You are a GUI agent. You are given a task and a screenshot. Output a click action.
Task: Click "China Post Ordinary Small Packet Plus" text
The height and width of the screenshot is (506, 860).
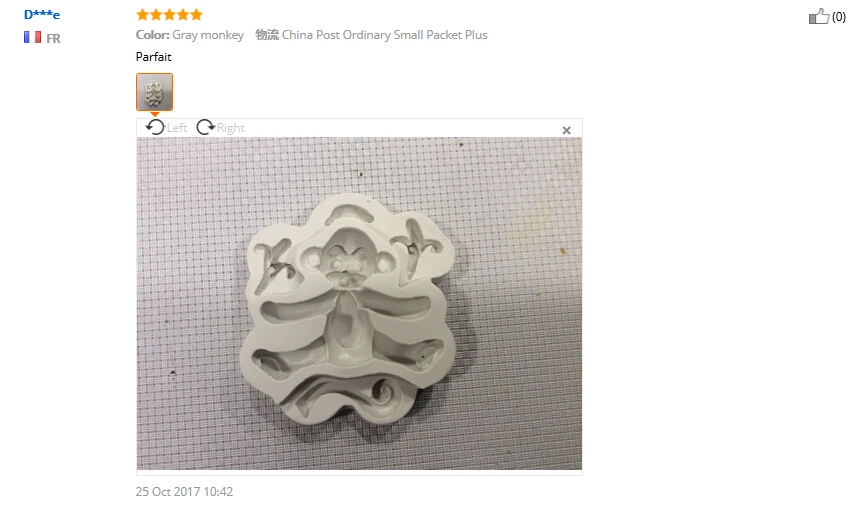click(x=384, y=35)
